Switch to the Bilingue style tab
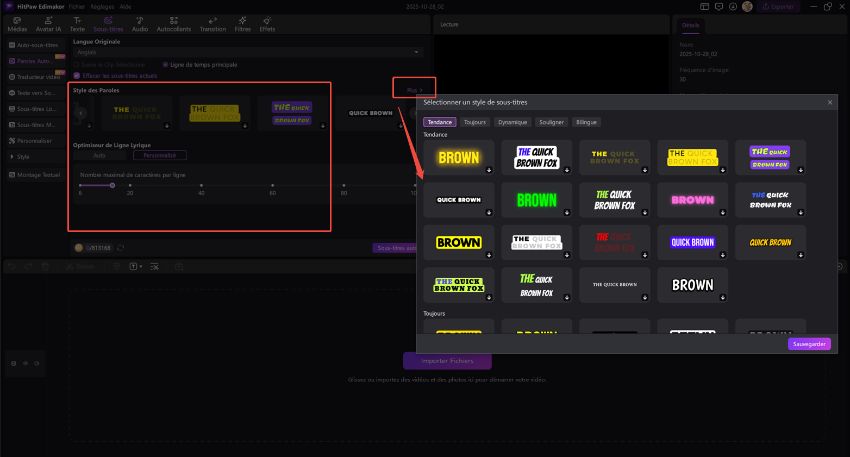The height and width of the screenshot is (457, 850). coord(586,121)
